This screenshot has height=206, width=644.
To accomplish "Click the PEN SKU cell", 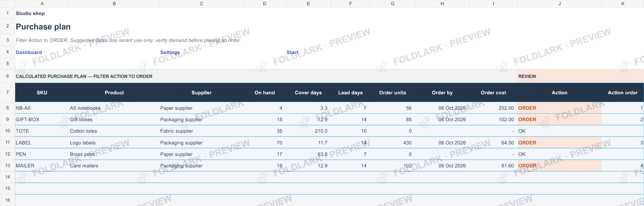I will point(42,154).
